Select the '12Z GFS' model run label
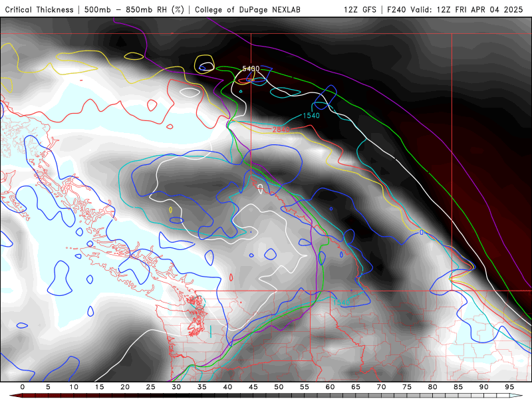The height and width of the screenshot is (399, 532). tap(360, 10)
